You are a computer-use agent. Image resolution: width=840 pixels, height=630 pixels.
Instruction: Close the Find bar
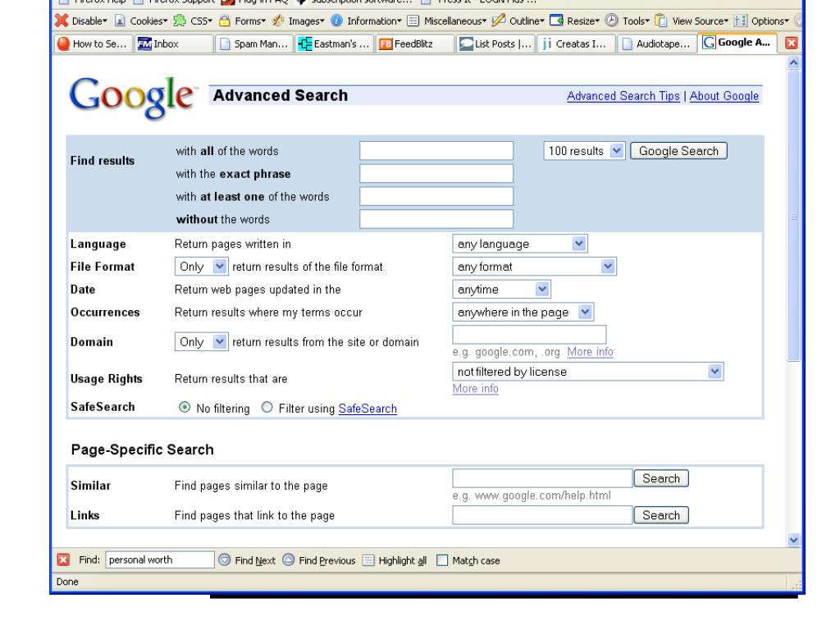(63, 559)
